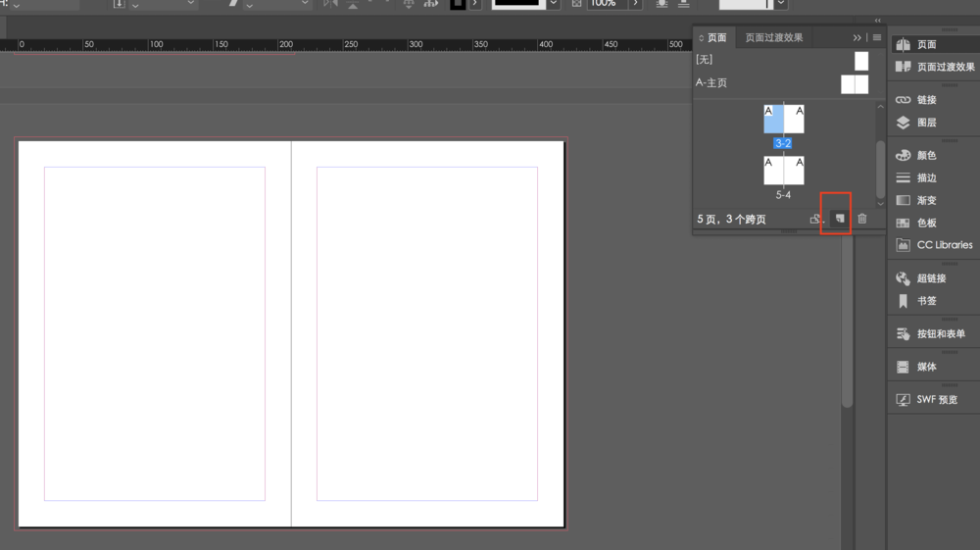The image size is (980, 550).
Task: Collapse the panel using double-arrow chevron
Action: (x=857, y=38)
